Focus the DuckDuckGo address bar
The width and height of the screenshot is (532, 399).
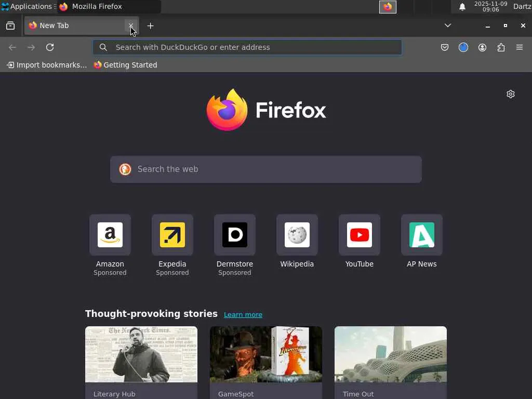click(x=247, y=47)
